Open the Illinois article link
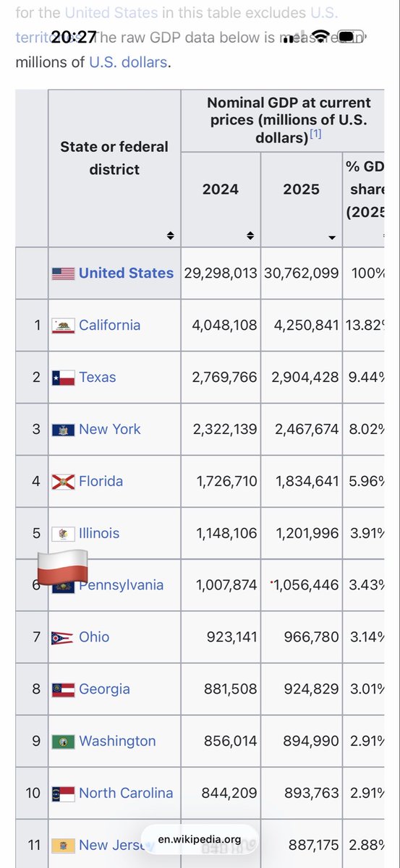This screenshot has width=400, height=868. click(99, 533)
